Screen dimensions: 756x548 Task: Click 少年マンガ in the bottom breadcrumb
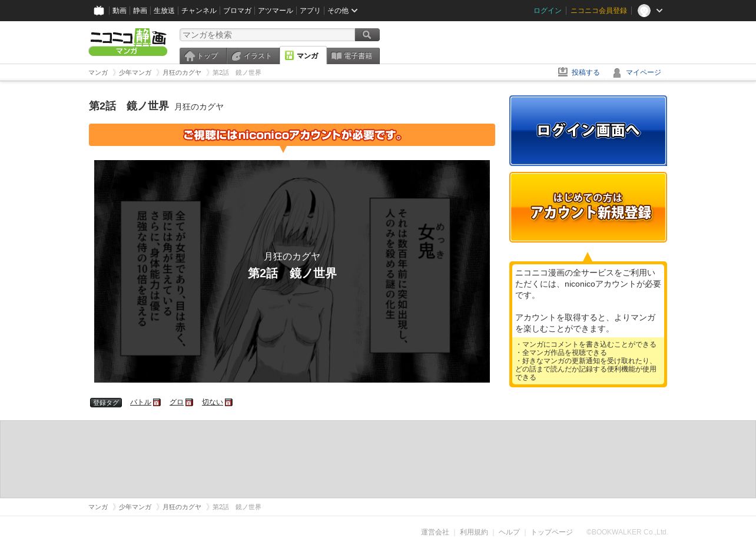click(135, 507)
